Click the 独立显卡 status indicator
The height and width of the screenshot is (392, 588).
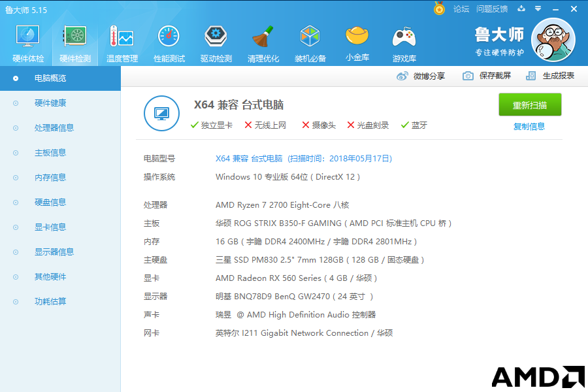[x=212, y=125]
